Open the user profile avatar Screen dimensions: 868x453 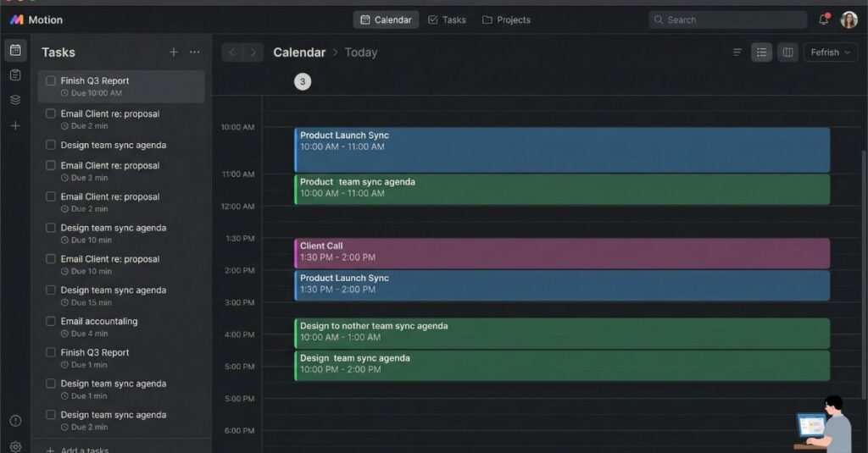click(849, 20)
